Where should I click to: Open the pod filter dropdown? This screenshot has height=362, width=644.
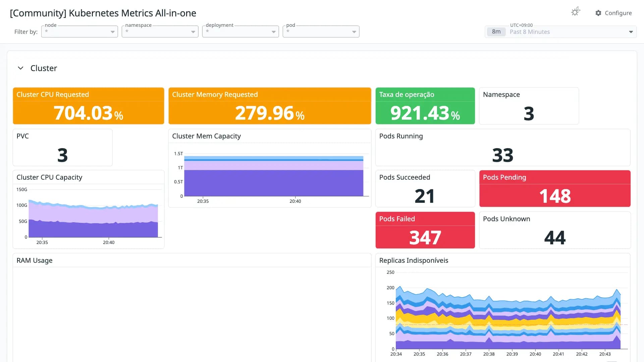[x=321, y=32]
